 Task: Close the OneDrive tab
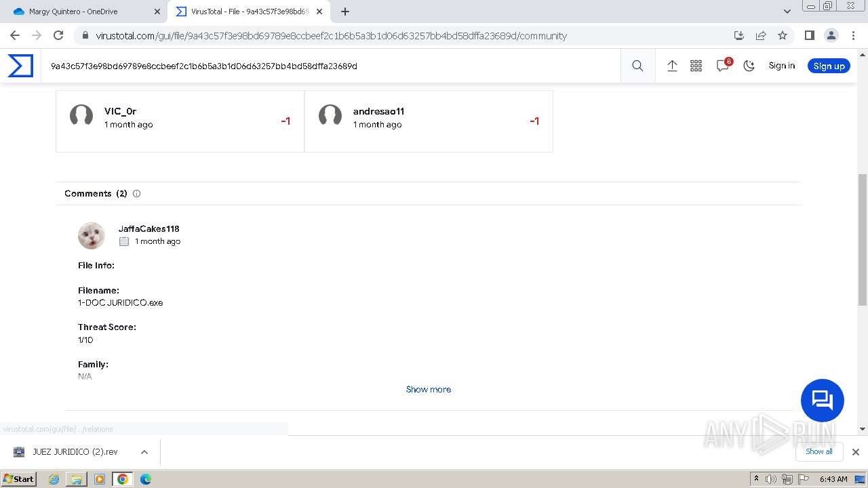click(157, 12)
